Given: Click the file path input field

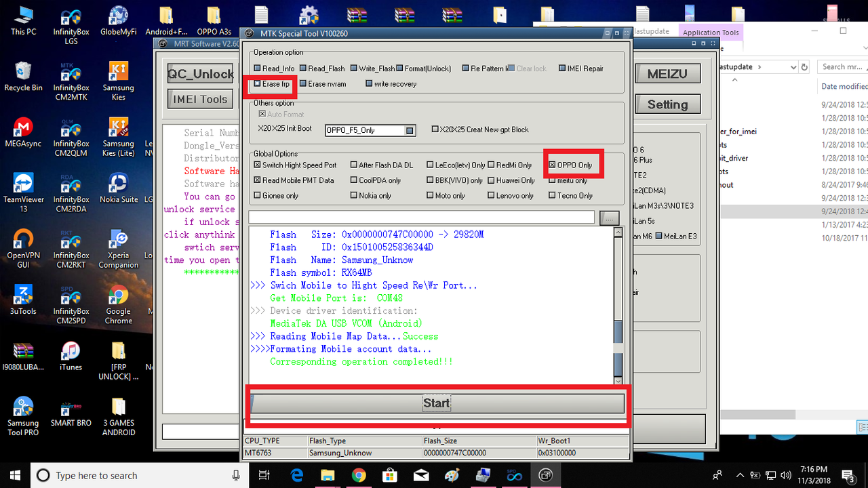Looking at the screenshot, I should click(x=422, y=218).
